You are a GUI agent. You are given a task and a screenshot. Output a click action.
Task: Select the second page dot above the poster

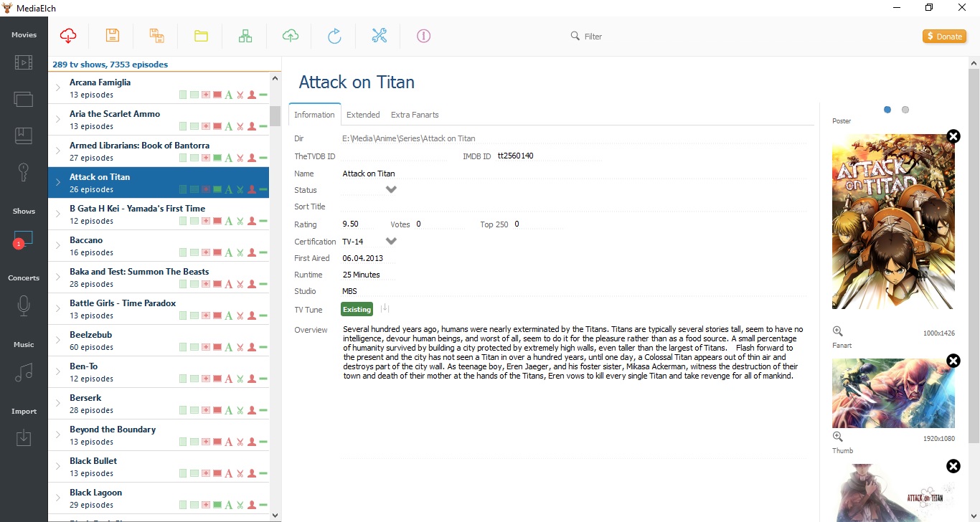(x=905, y=110)
